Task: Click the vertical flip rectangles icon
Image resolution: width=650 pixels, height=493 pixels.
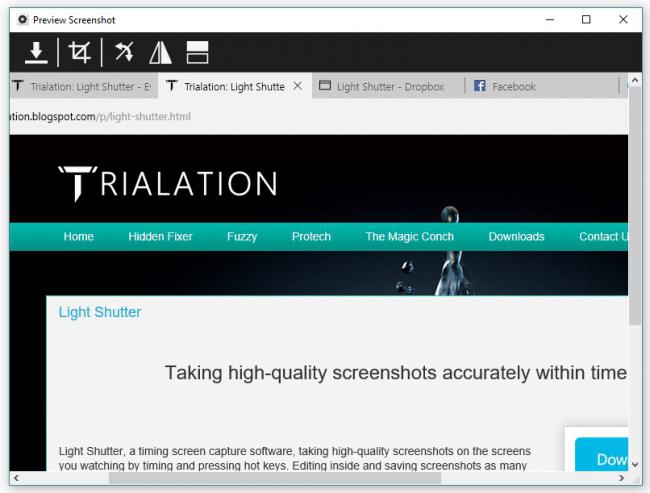Action: pos(197,52)
